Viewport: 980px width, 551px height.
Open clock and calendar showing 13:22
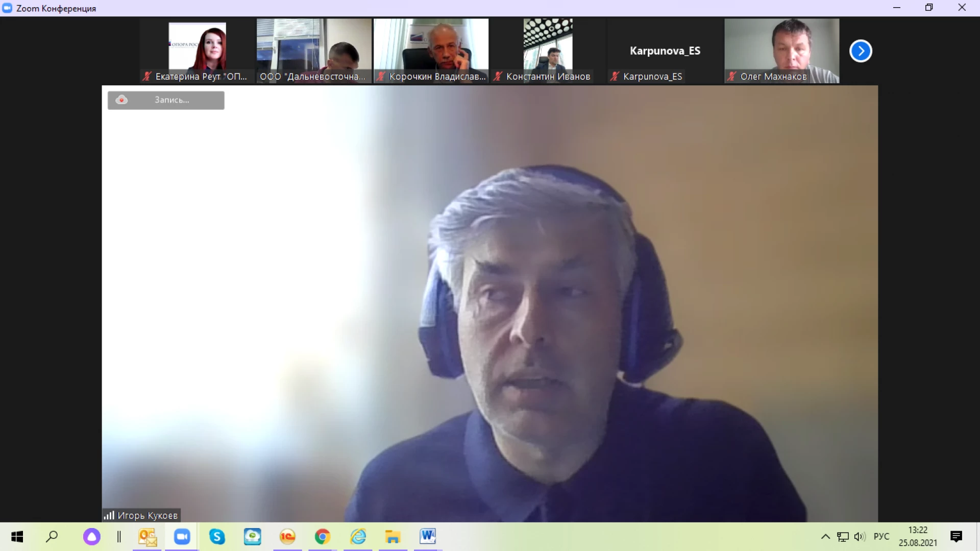[918, 537]
